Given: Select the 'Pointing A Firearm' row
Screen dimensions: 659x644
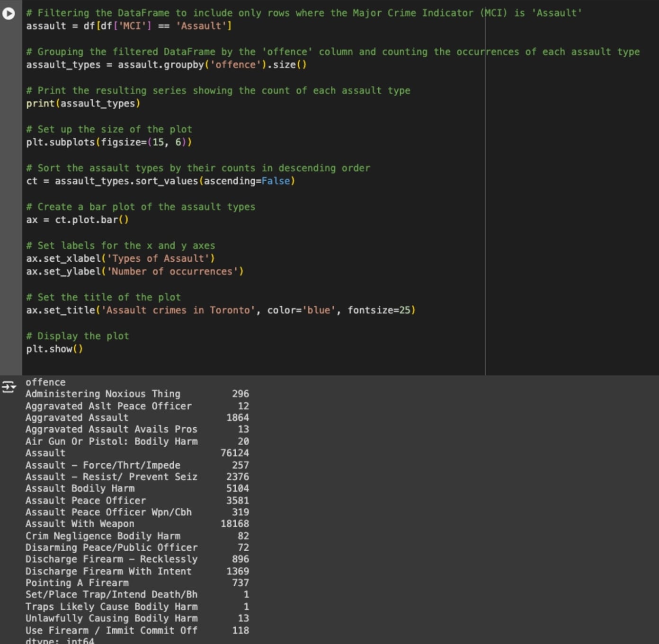Looking at the screenshot, I should [x=137, y=583].
